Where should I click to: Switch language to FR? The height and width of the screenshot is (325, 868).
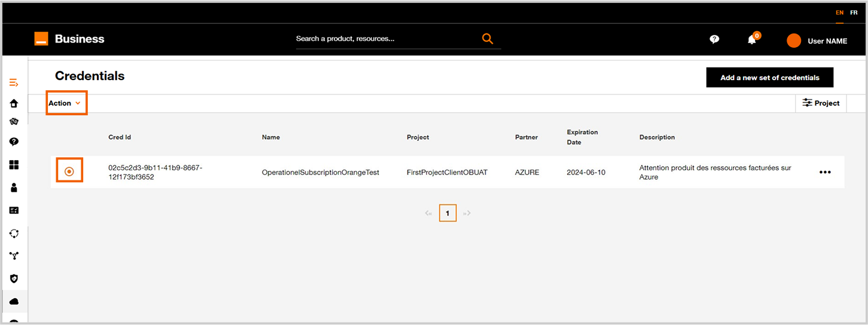(x=854, y=13)
